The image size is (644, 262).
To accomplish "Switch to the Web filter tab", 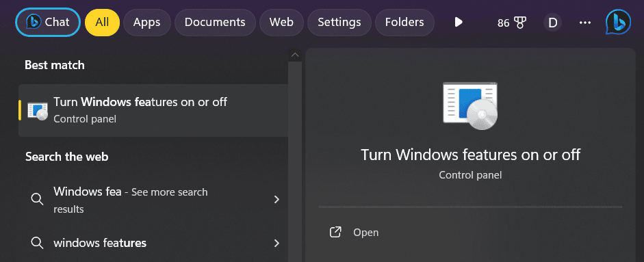I will pos(281,22).
